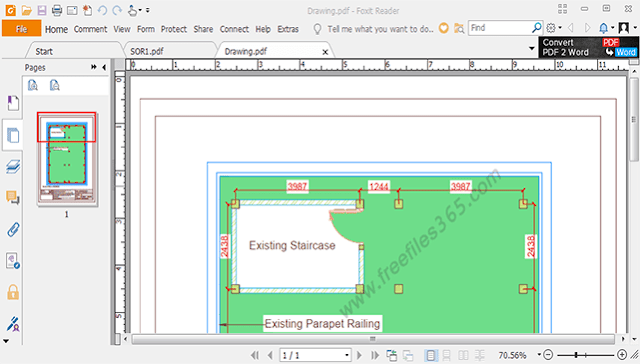Open the Share ribbon tab
Image resolution: width=640 pixels, height=364 pixels.
(x=203, y=29)
